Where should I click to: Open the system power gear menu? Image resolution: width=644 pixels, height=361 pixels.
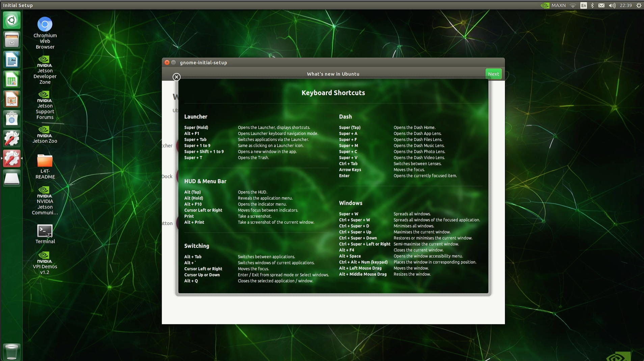639,5
